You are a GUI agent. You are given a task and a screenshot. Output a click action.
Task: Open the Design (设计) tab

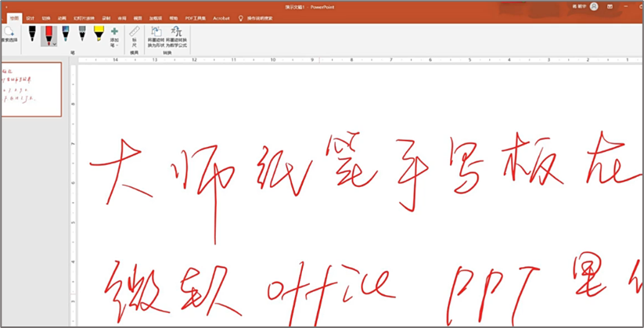30,19
